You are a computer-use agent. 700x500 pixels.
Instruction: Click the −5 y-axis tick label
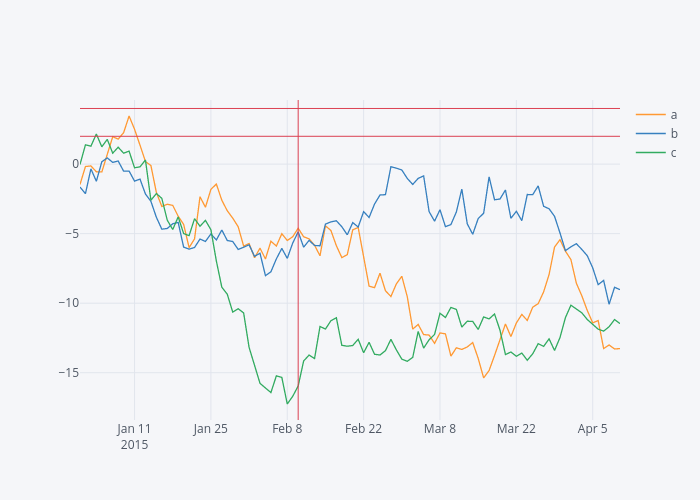pyautogui.click(x=71, y=234)
